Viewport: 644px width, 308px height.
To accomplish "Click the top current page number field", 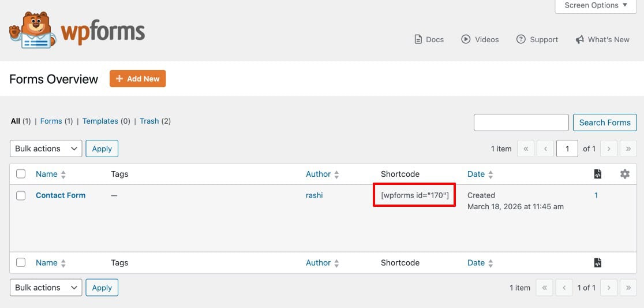I will (567, 149).
